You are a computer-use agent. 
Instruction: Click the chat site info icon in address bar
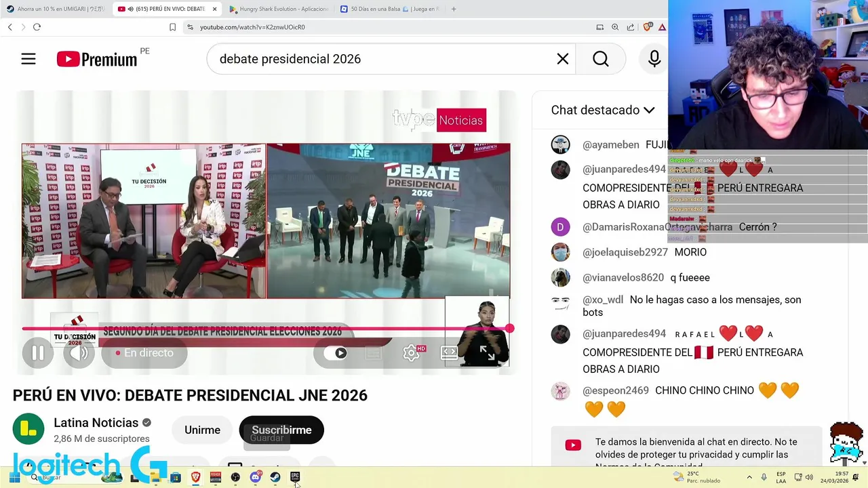pyautogui.click(x=191, y=27)
